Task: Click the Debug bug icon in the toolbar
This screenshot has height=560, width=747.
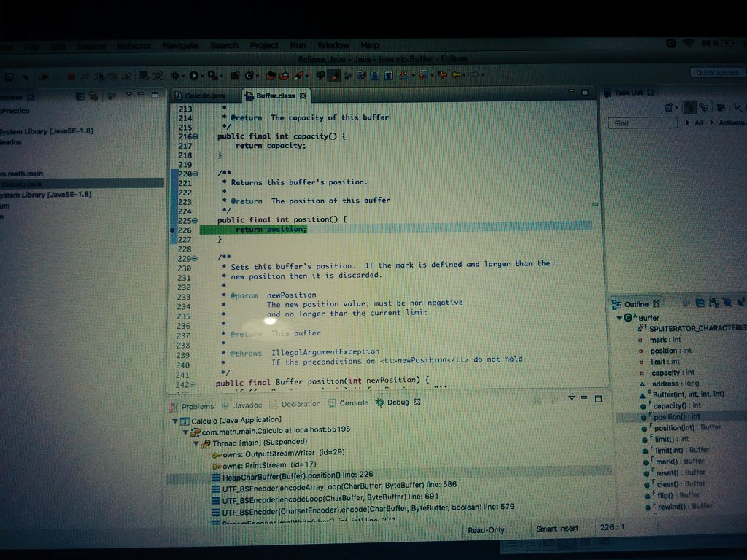Action: [175, 74]
